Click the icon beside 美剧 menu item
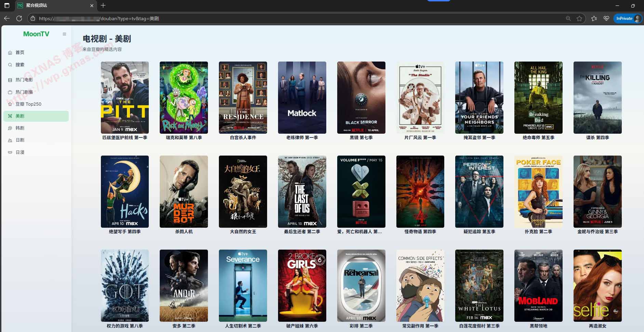Viewport: 644px width, 332px height. pos(10,116)
